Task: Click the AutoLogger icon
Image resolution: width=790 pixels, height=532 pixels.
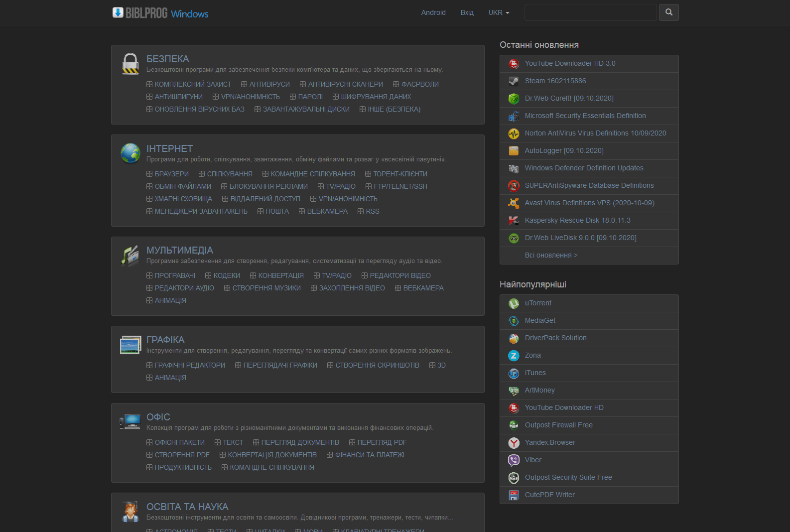Action: click(x=514, y=151)
